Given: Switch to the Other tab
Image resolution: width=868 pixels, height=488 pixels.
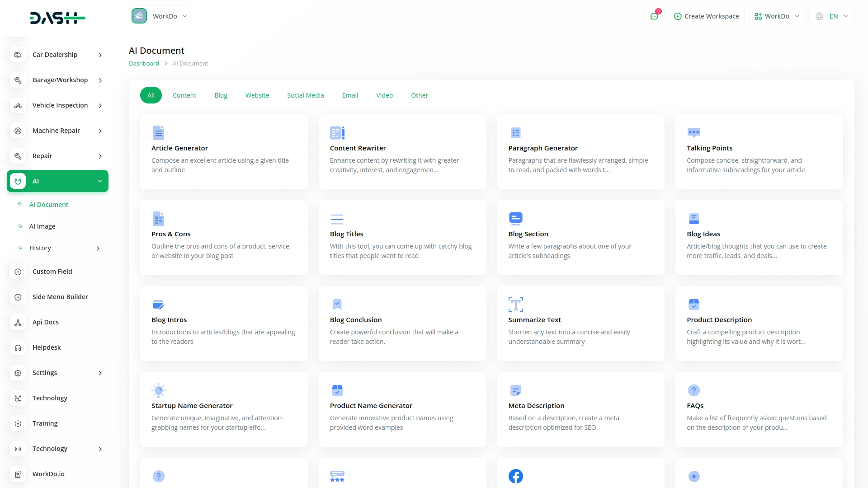Looking at the screenshot, I should pyautogui.click(x=420, y=95).
